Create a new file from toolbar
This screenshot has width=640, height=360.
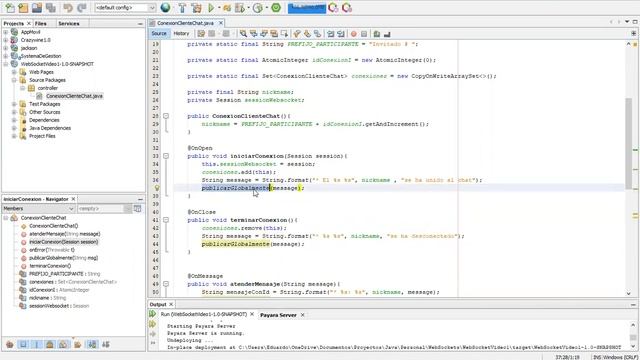tap(9, 8)
